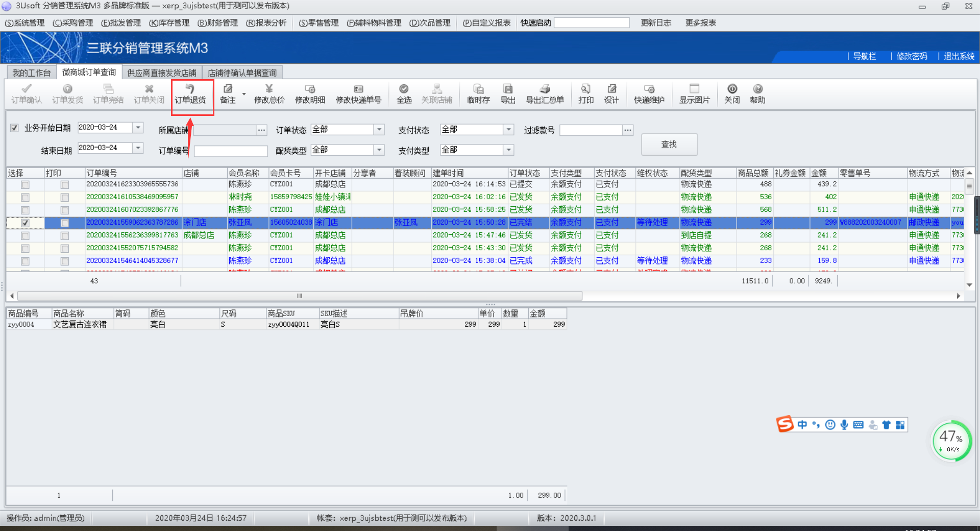
Task: Click the order grid's horizontal scrollbar thumb
Action: coord(300,296)
